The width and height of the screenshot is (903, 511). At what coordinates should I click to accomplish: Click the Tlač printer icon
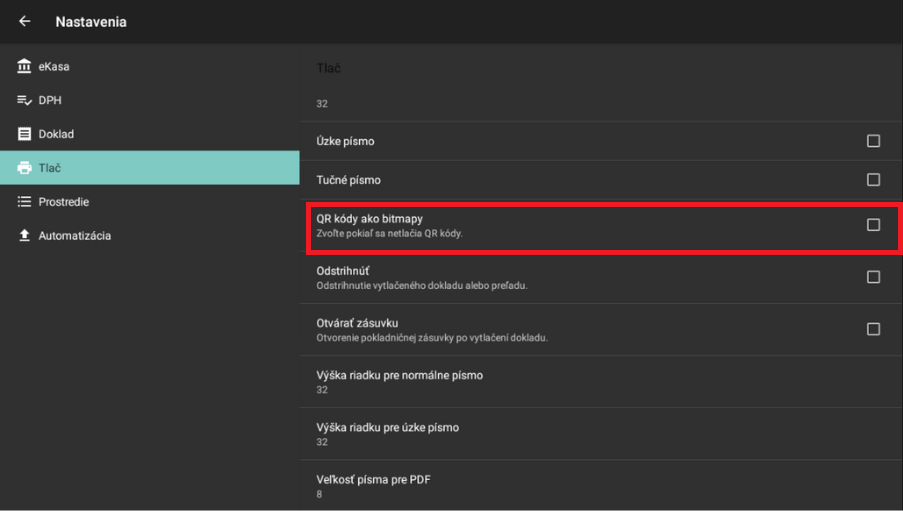tap(25, 168)
